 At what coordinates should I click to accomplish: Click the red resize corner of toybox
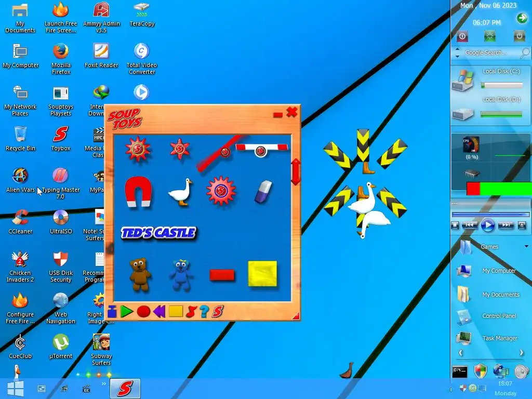click(296, 316)
